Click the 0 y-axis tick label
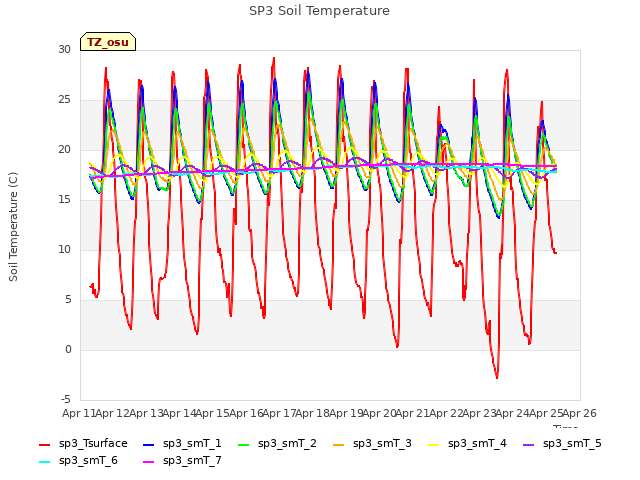The width and height of the screenshot is (640, 480). click(x=68, y=349)
